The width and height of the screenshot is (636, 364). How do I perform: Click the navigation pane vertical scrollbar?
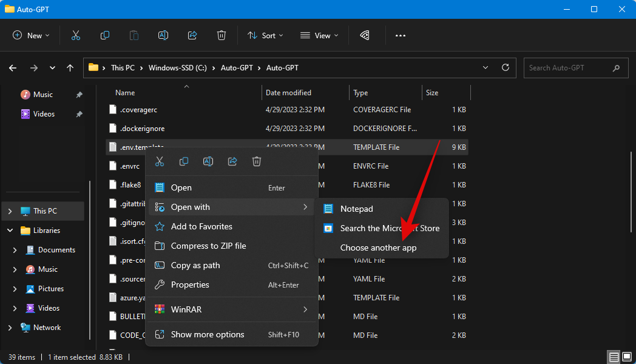coord(90,260)
